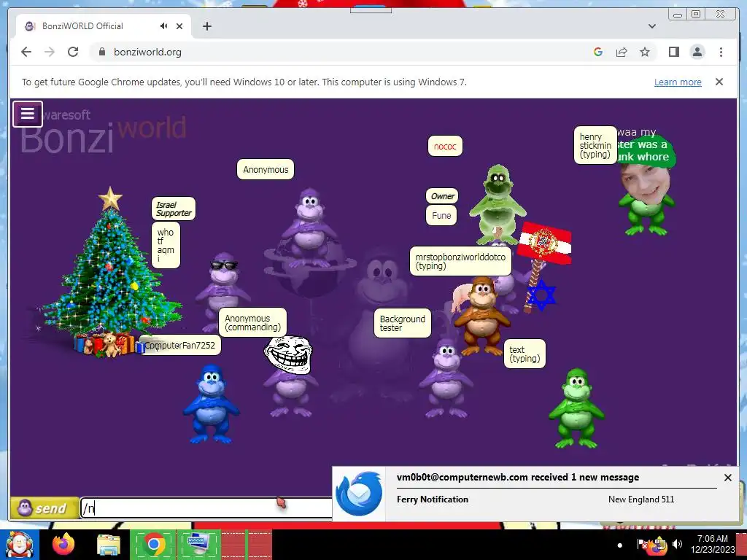
Task: Open the Ferry Notification message
Action: click(432, 499)
